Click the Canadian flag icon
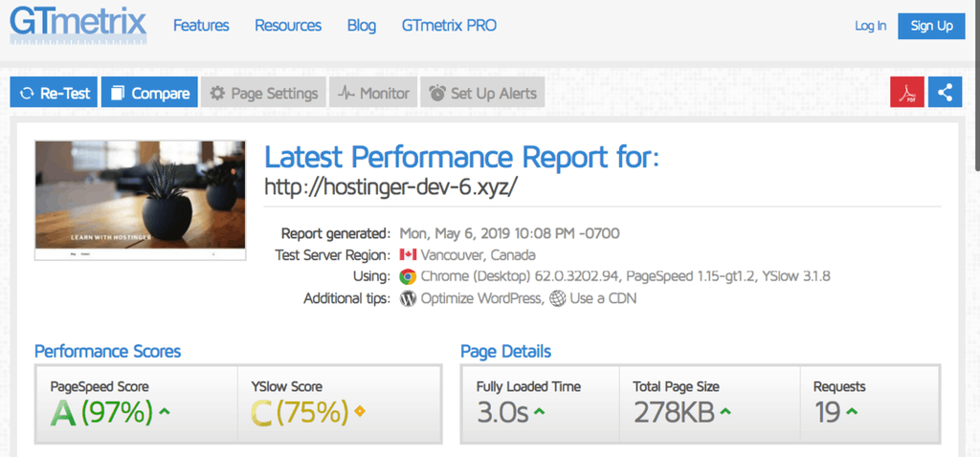The height and width of the screenshot is (457, 980). pyautogui.click(x=408, y=255)
